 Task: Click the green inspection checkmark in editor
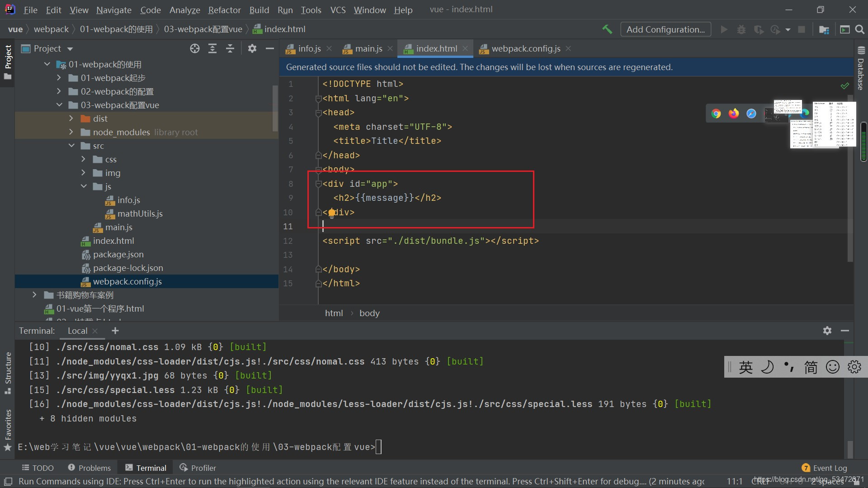point(844,85)
